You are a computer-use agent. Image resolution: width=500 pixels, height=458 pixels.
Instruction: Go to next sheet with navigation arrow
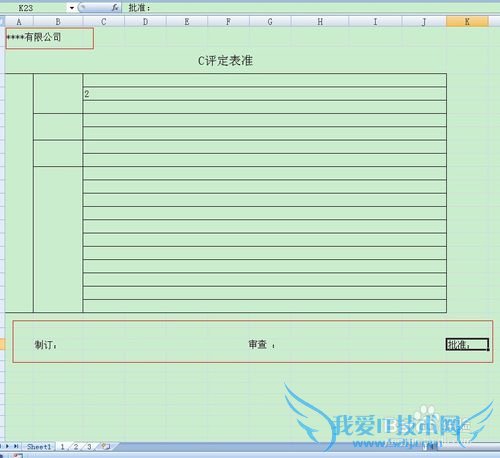coord(7,446)
